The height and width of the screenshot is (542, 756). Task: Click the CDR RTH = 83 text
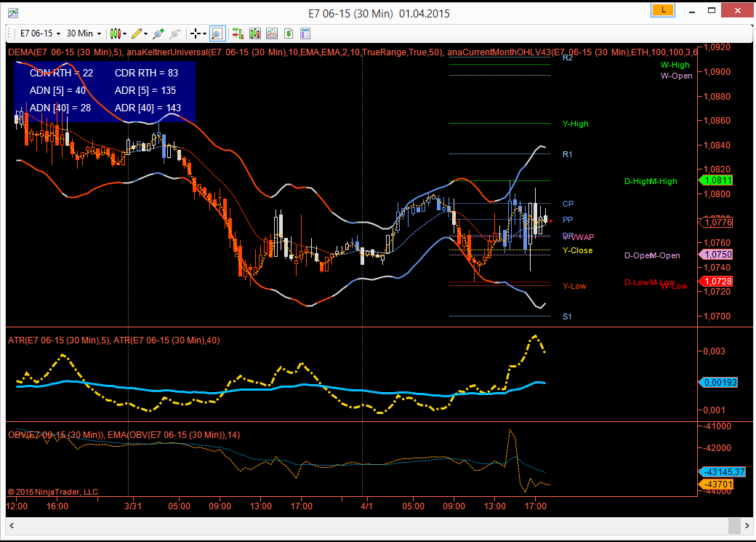[147, 73]
